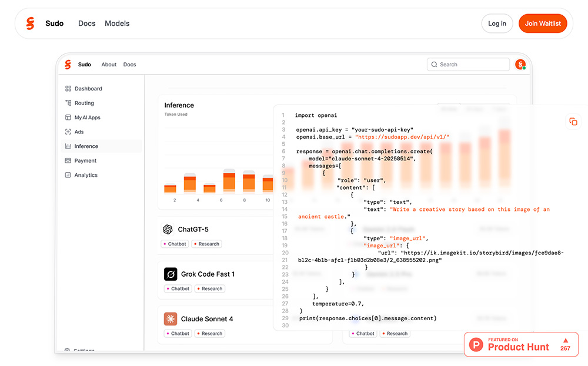Click the ChatGT-5 model name
This screenshot has width=588, height=366.
click(193, 229)
